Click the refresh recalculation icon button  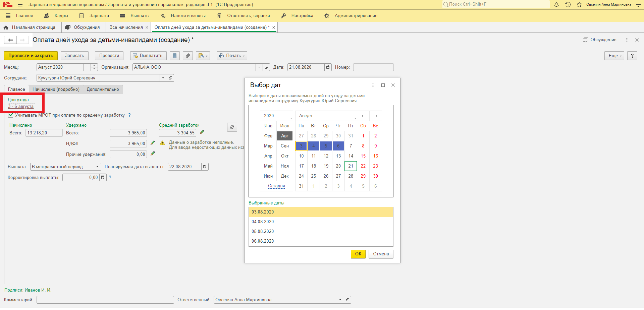232,127
